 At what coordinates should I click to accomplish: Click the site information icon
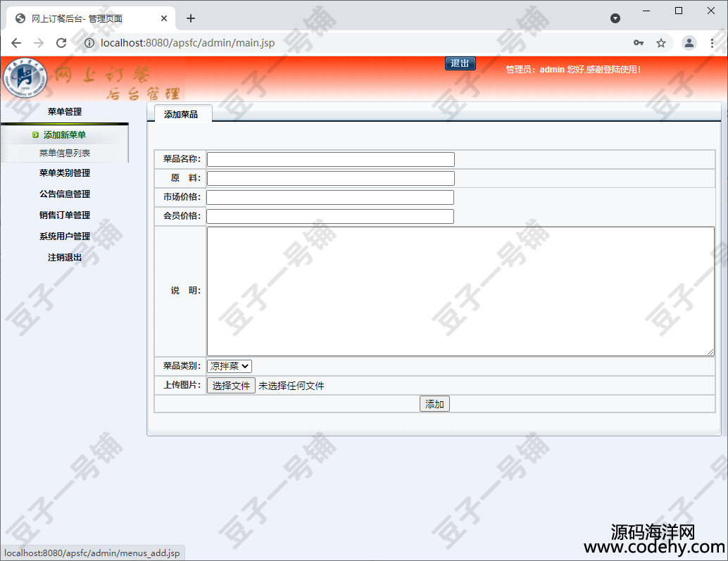[89, 43]
